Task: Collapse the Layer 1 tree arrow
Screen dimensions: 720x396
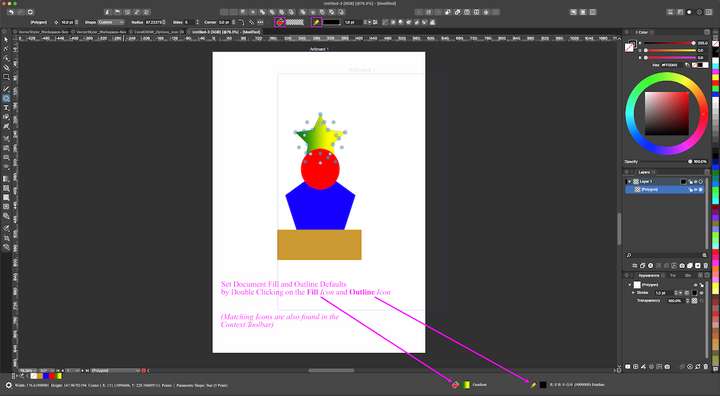Action: pos(630,181)
